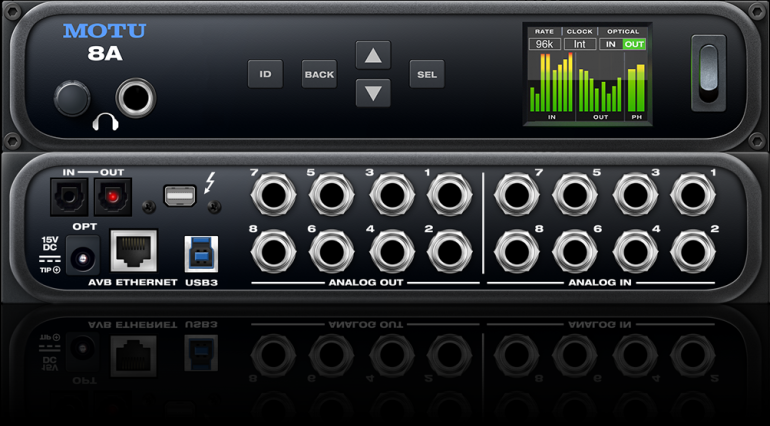Click Analog Out jack 7
The image size is (770, 426).
click(272, 194)
